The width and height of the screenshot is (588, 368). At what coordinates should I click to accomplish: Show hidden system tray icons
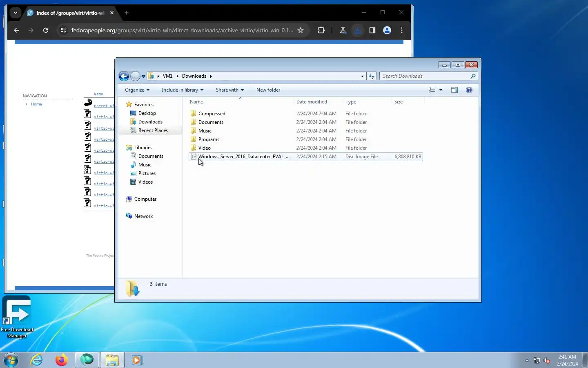pyautogui.click(x=527, y=360)
